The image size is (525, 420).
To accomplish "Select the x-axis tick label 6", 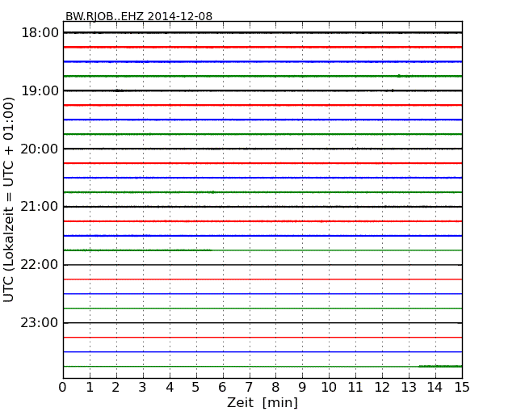I will (222, 387).
